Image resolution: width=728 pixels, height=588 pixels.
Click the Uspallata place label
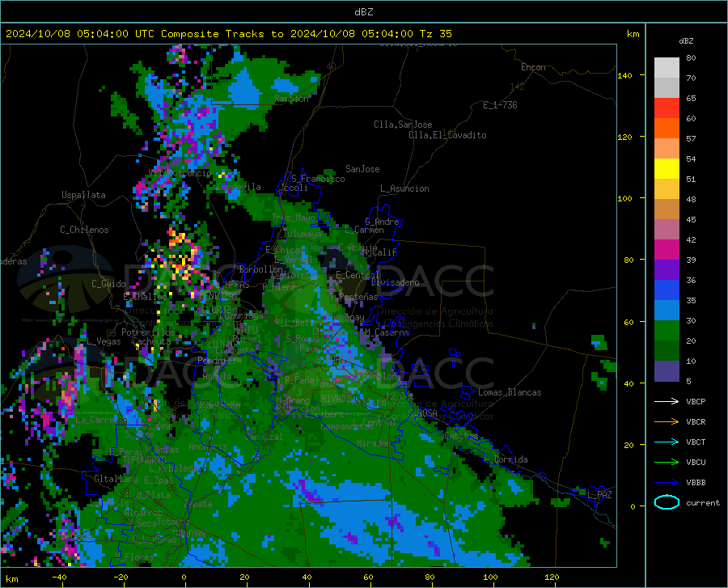83,196
